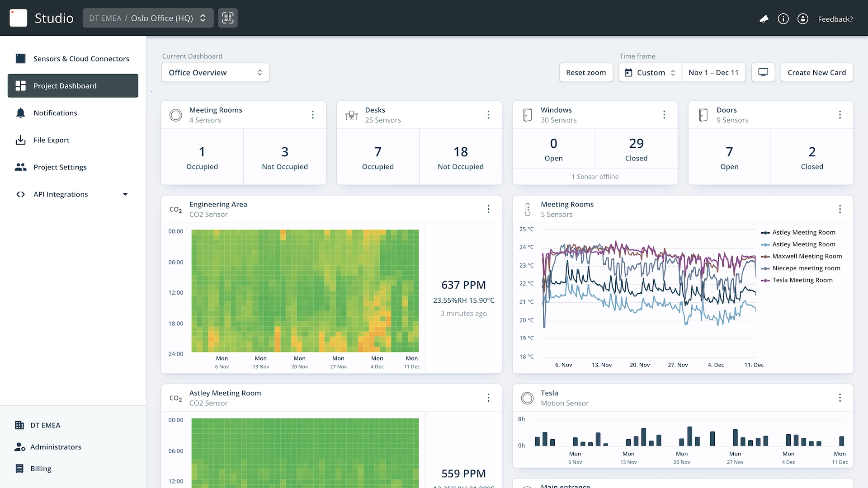Open Doors card three-dot menu
Screen dimensions: 868x488
tap(840, 115)
